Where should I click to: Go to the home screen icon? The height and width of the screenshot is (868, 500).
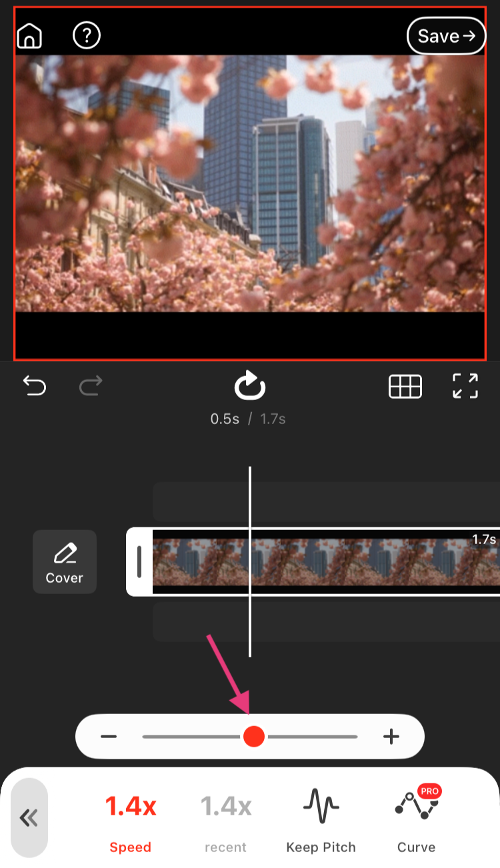[29, 36]
